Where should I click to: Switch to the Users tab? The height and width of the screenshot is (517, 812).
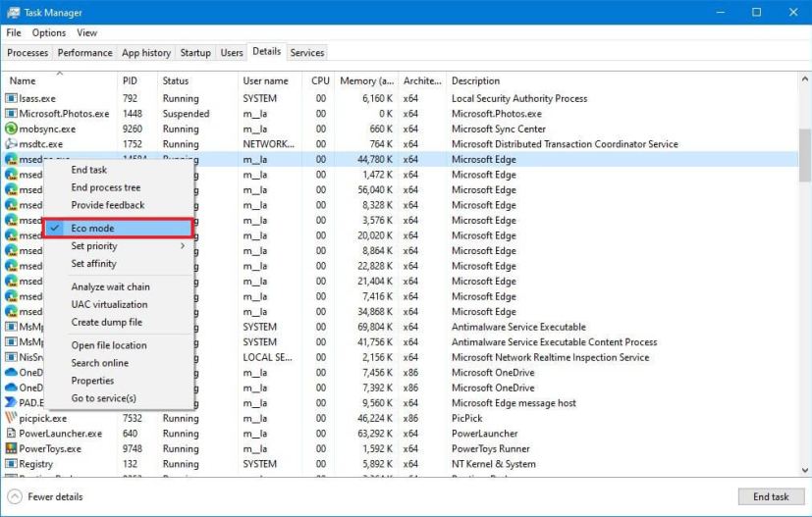point(232,53)
